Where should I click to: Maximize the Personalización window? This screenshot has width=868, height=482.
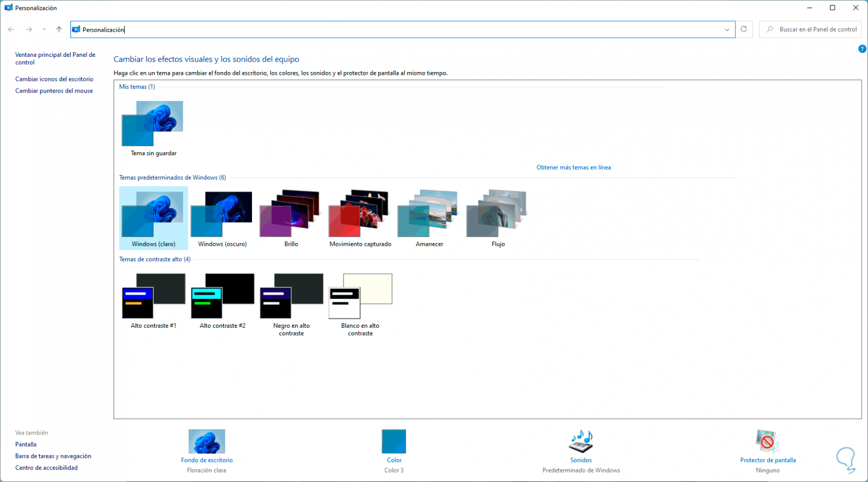833,8
